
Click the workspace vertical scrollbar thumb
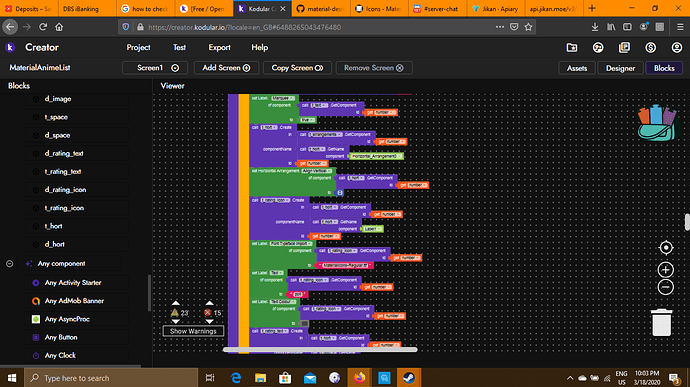(687, 222)
